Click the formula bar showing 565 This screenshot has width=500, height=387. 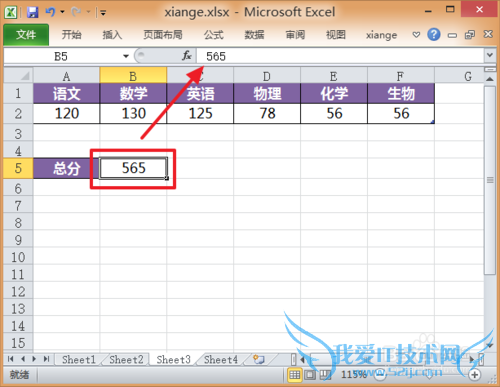(x=340, y=56)
